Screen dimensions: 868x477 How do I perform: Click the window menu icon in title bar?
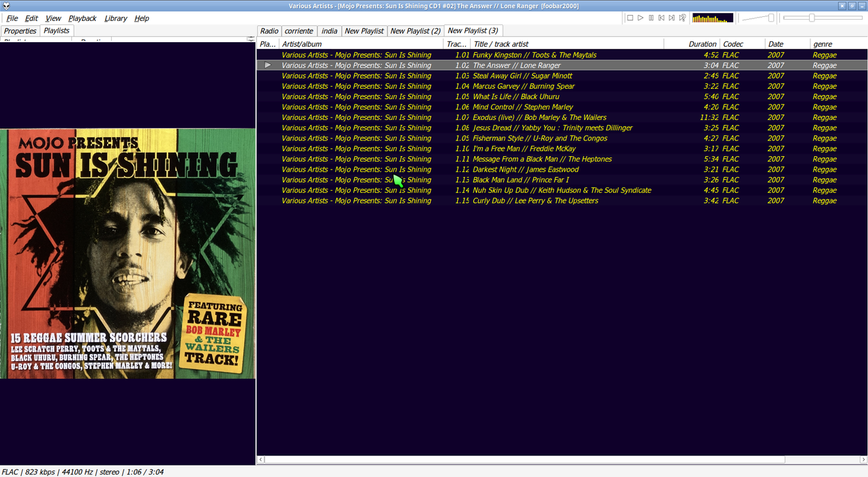pyautogui.click(x=6, y=5)
